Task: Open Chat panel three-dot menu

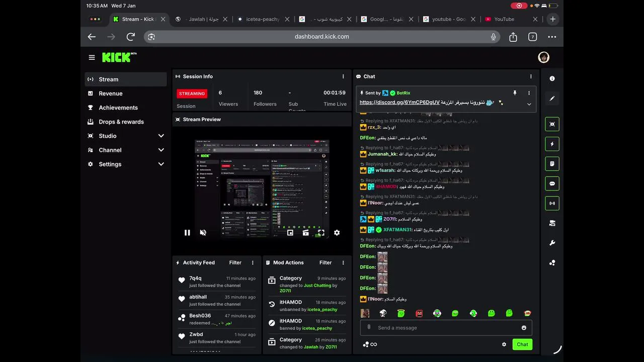Action: tap(531, 76)
